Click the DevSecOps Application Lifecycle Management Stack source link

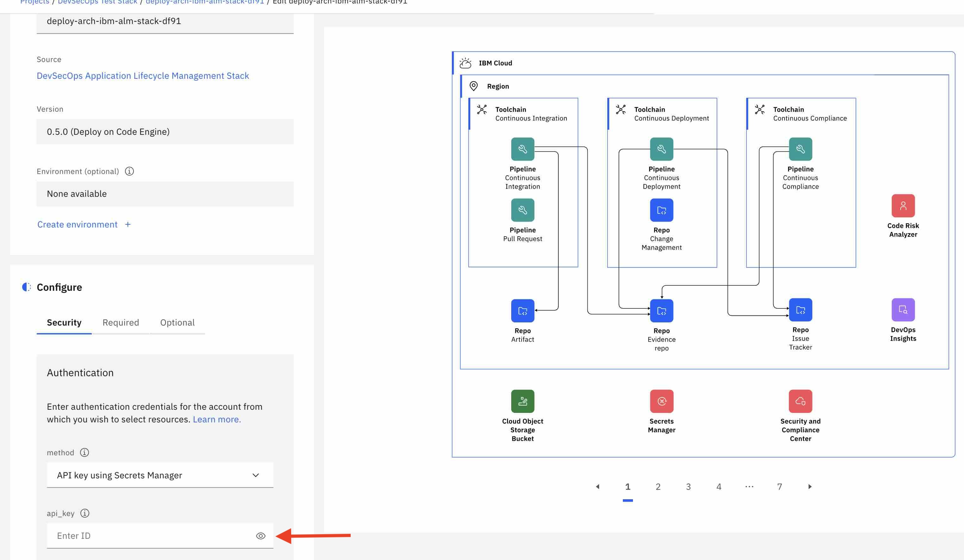click(x=143, y=75)
